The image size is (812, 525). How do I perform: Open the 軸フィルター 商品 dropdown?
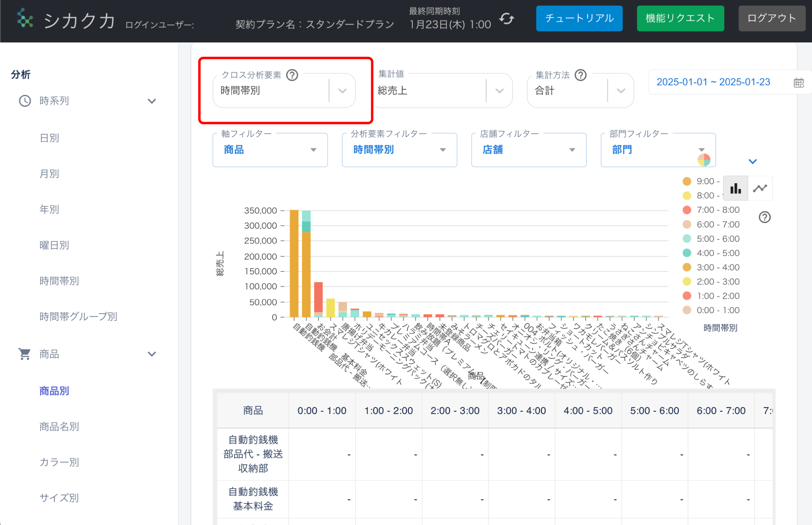[x=270, y=150]
